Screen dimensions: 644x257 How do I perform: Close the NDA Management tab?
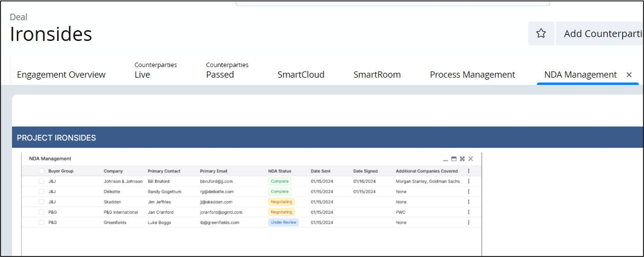[x=629, y=75]
